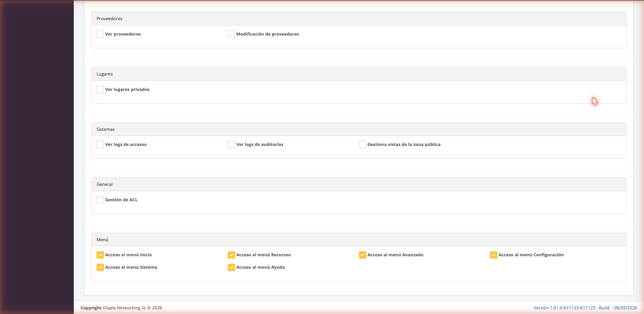Click the Proveedores section header
The height and width of the screenshot is (314, 644).
(x=359, y=19)
